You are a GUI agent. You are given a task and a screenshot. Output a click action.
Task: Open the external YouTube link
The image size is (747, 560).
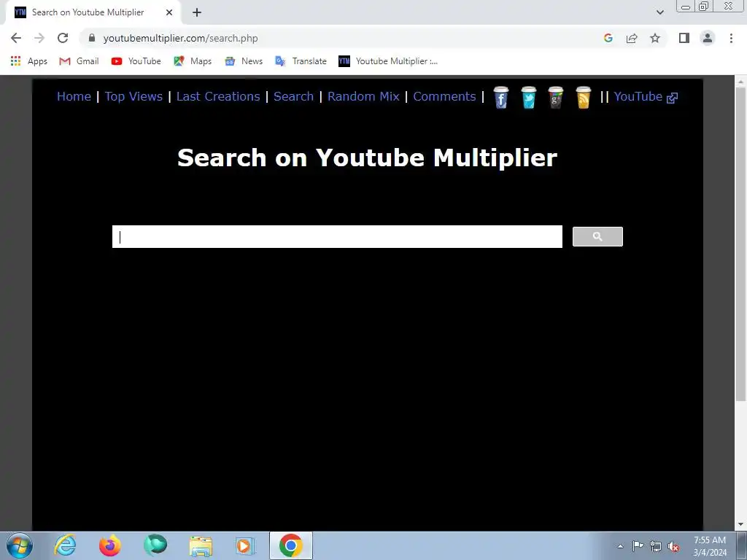pyautogui.click(x=646, y=97)
